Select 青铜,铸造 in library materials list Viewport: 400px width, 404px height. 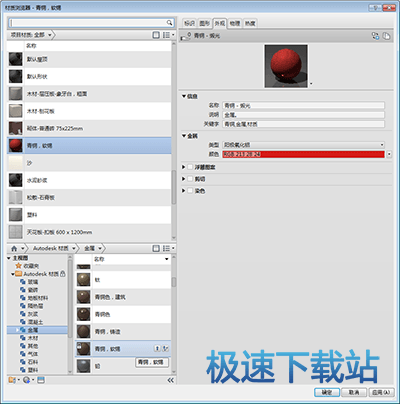click(x=123, y=332)
